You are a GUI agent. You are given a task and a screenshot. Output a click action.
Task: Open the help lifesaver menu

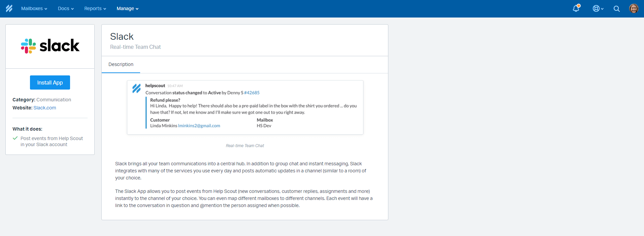tap(598, 9)
